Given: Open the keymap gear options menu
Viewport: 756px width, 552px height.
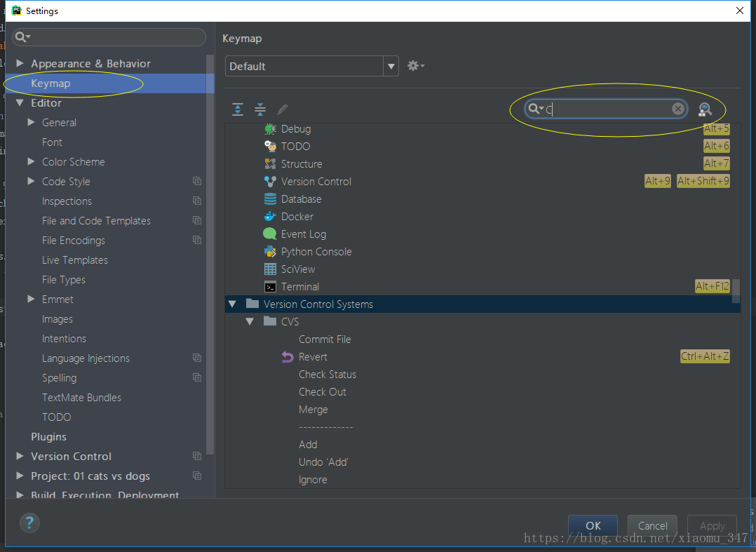Looking at the screenshot, I should pos(416,65).
